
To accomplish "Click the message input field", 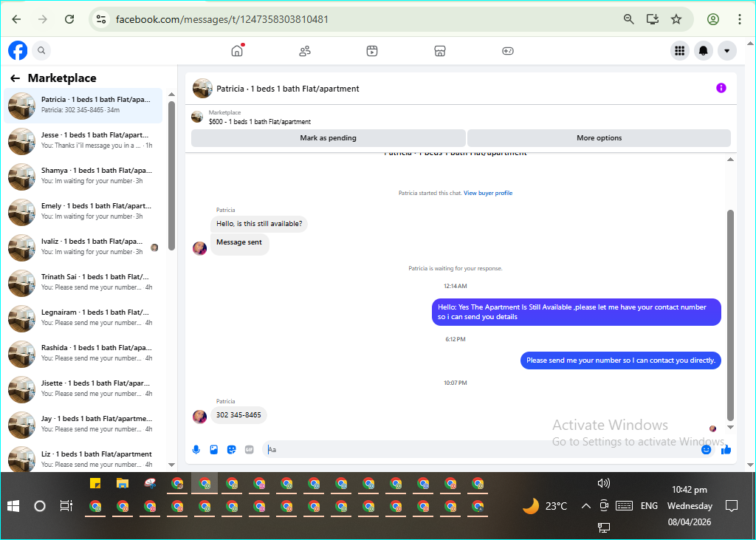I will coord(482,450).
